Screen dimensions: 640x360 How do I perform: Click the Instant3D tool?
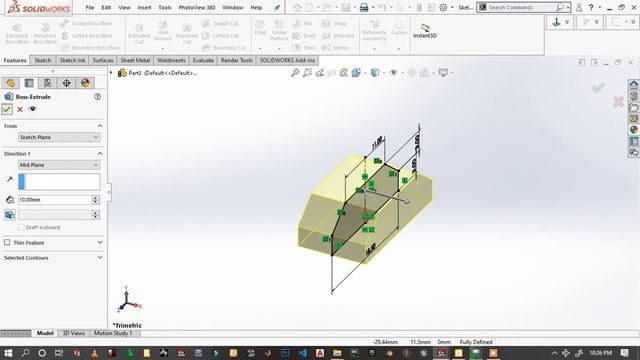(424, 31)
